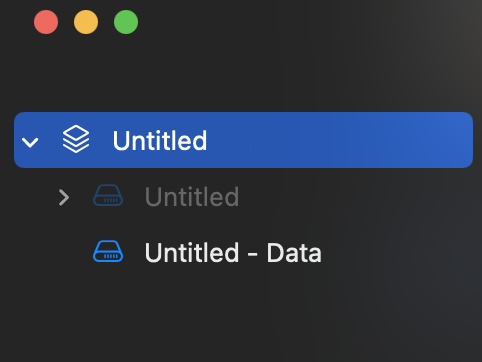Click the space between dimmed disk icon and label
This screenshot has height=362, width=482.
tap(134, 196)
